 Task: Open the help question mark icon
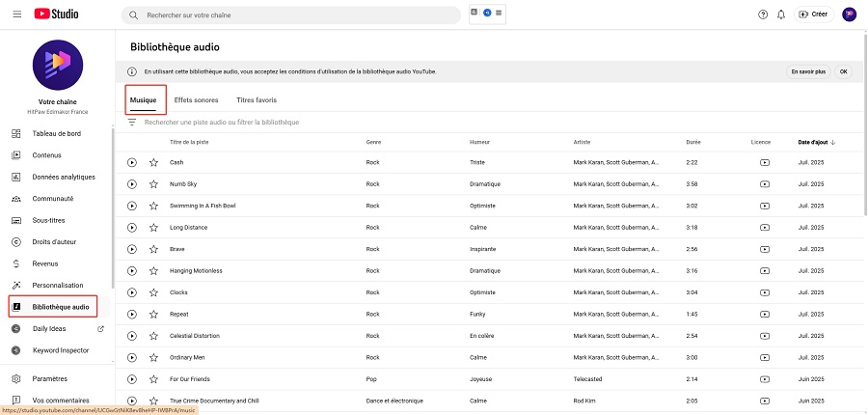[x=763, y=15]
